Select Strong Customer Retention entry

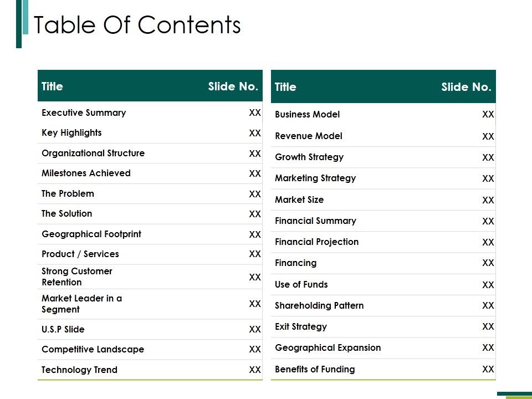(77, 277)
